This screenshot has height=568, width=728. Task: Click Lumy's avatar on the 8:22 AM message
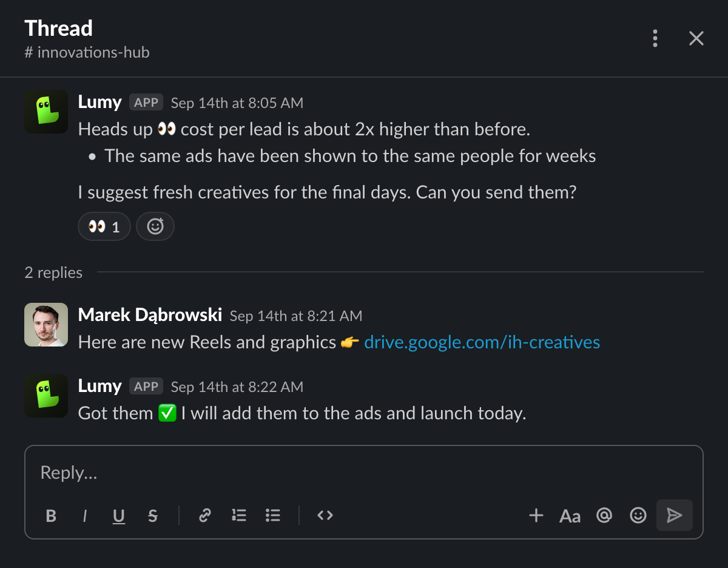pos(46,396)
